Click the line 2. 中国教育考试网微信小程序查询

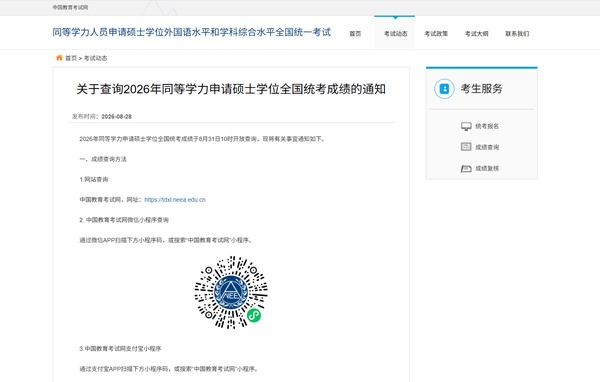(x=124, y=220)
